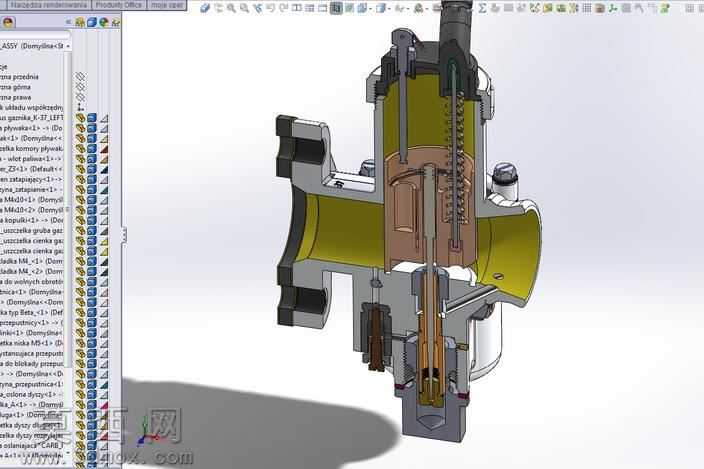
Task: Click the panel splitter handle beside the viewport
Action: (x=123, y=235)
